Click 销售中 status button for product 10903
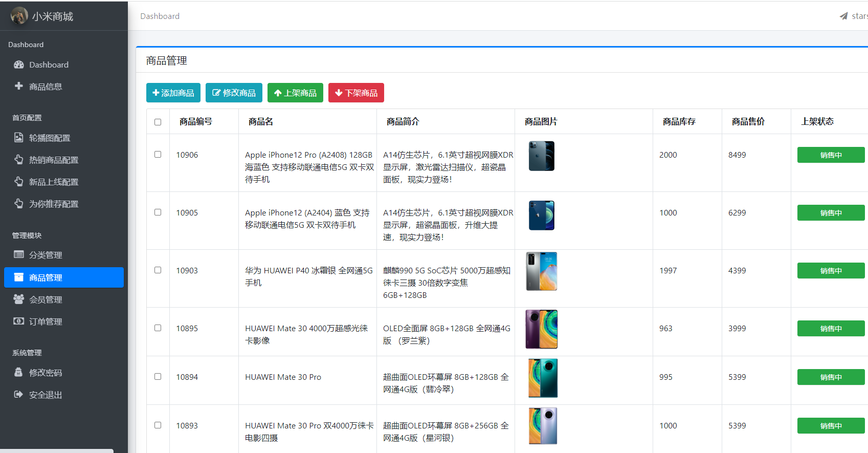The height and width of the screenshot is (453, 868). (831, 270)
